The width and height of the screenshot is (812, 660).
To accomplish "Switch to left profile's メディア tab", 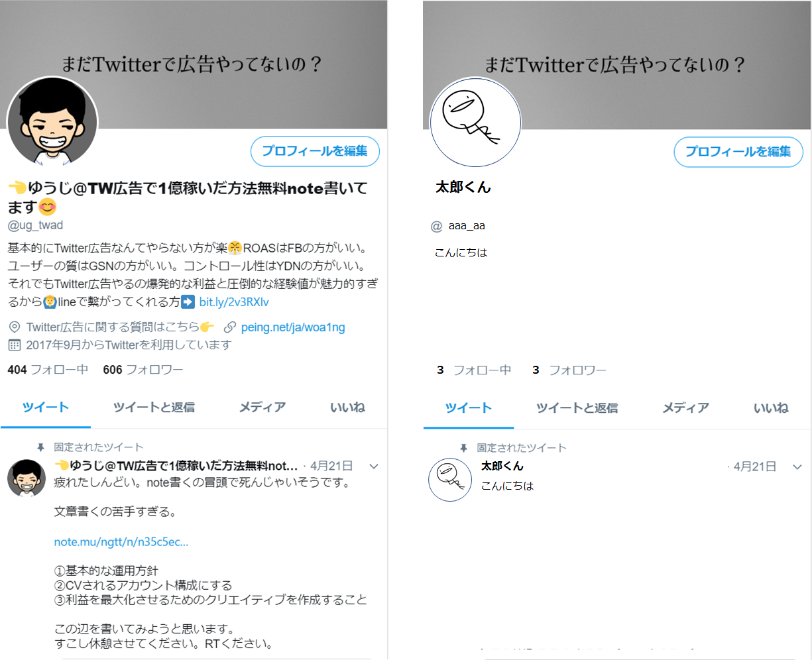I will tap(262, 408).
